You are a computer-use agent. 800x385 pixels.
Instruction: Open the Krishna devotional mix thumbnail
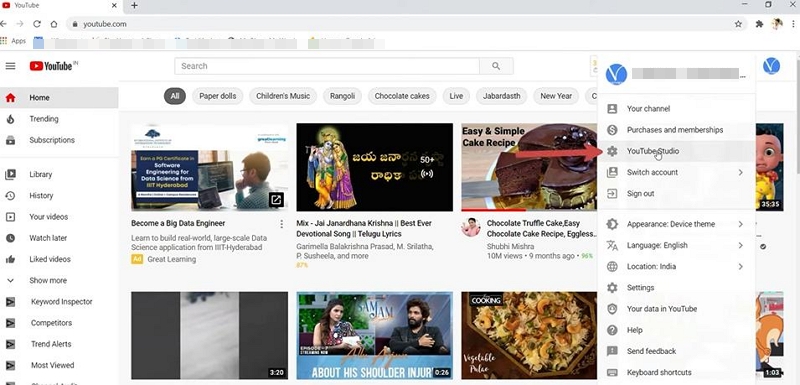(374, 167)
